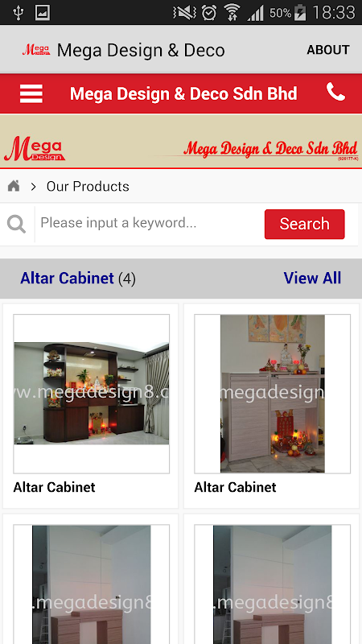Click the red Search button
Image resolution: width=362 pixels, height=644 pixels.
pos(305,225)
